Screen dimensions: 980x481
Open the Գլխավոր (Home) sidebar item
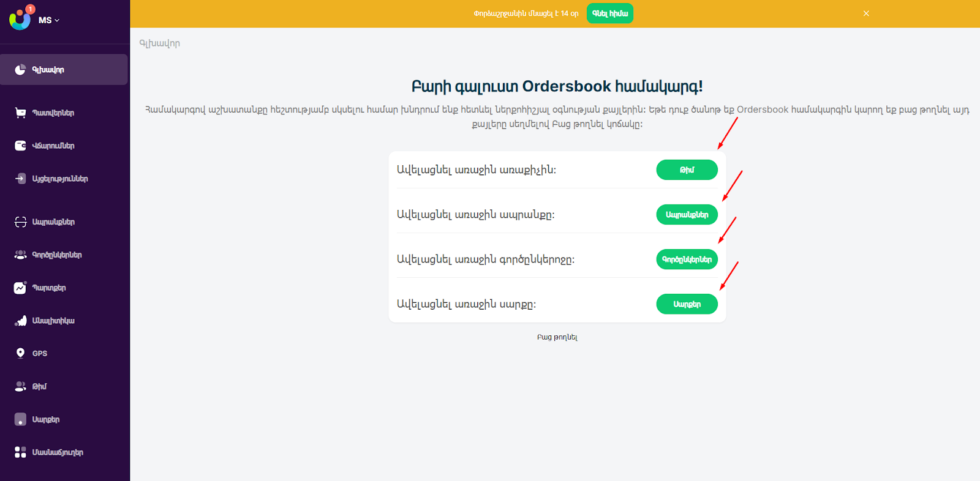coord(64,70)
